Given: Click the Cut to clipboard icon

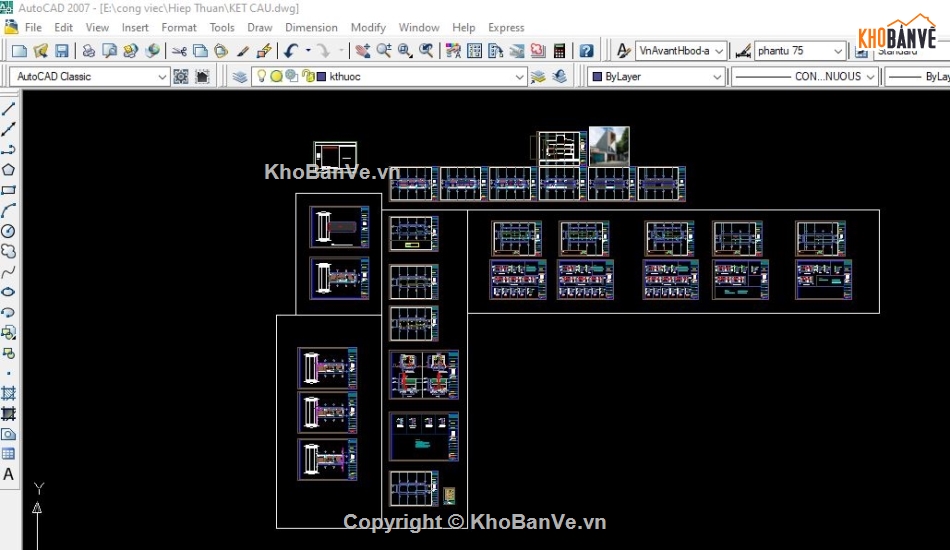Looking at the screenshot, I should pos(179,51).
